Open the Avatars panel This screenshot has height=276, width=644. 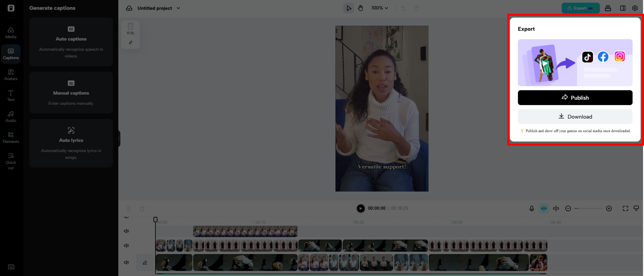click(x=11, y=75)
